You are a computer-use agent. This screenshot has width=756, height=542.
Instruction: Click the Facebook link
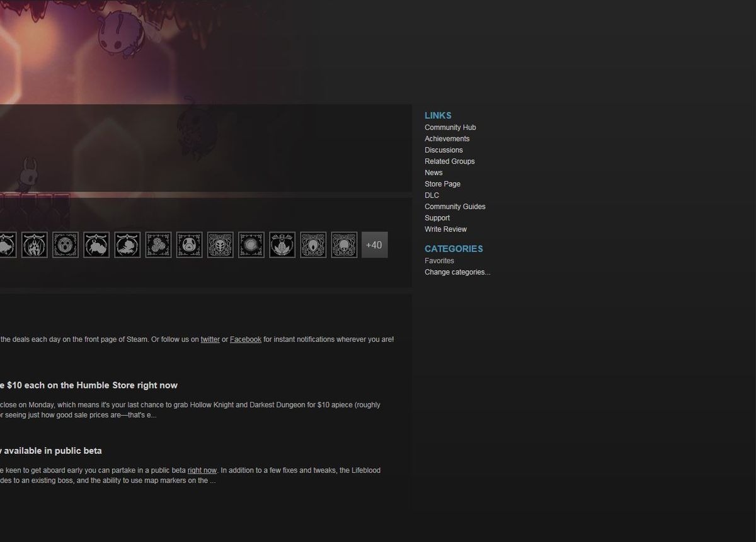[245, 339]
